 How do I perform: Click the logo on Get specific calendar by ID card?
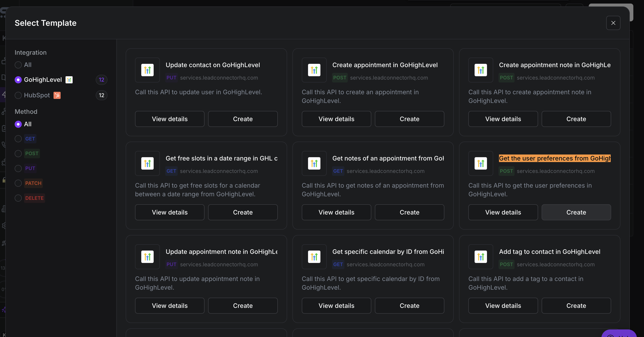point(314,257)
